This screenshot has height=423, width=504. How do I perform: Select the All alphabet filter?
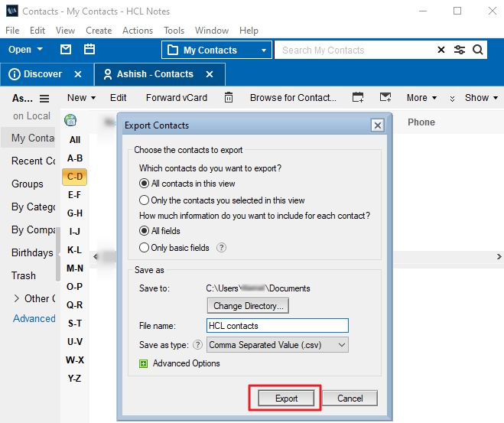pos(75,140)
